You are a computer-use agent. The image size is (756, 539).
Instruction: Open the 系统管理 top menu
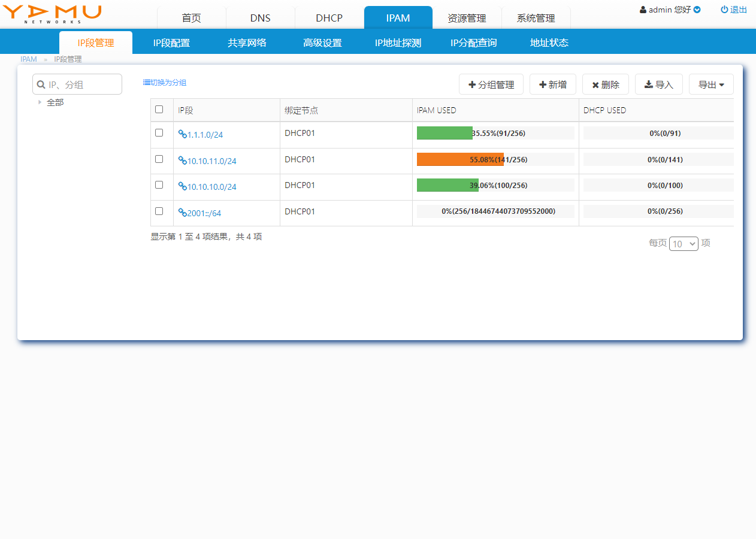click(x=536, y=18)
